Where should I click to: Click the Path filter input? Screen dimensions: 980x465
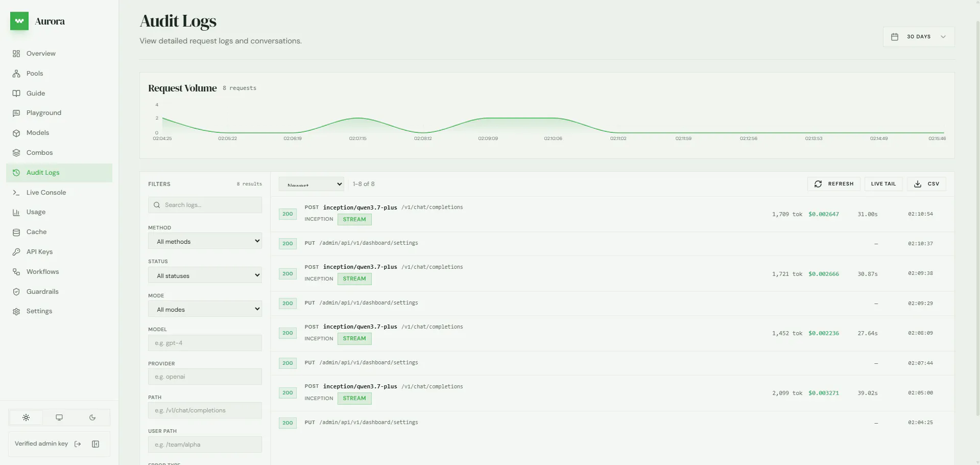(205, 410)
